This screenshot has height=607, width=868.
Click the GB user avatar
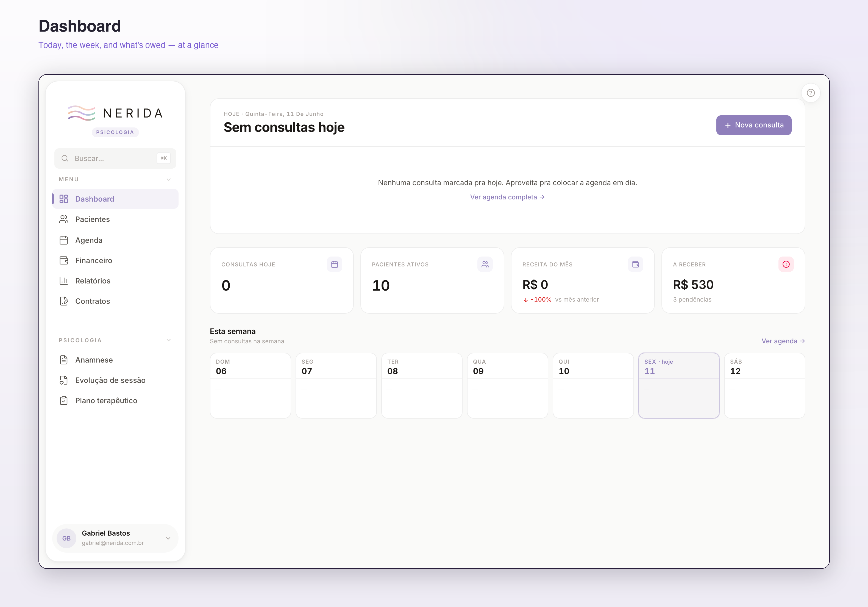[66, 538]
